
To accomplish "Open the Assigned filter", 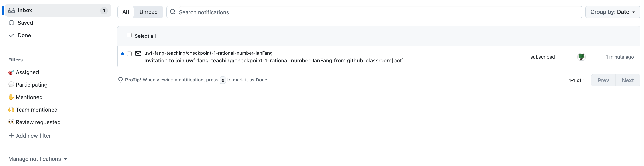I will coord(27,72).
